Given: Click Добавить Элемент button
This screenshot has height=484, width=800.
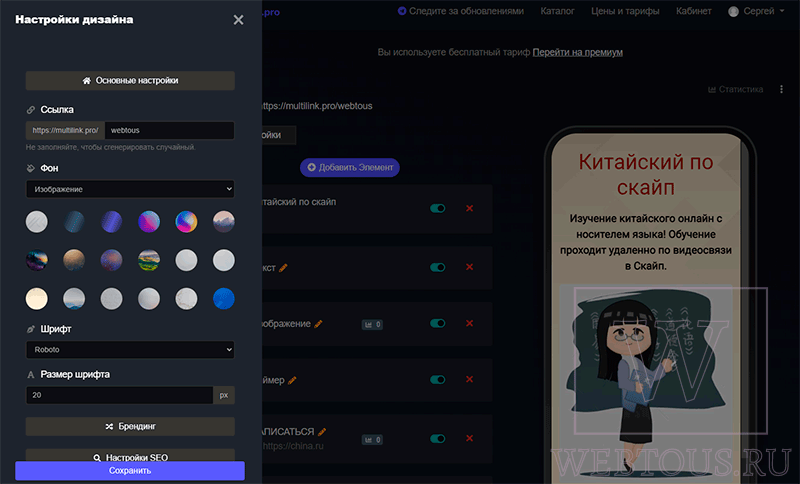Looking at the screenshot, I should point(350,167).
